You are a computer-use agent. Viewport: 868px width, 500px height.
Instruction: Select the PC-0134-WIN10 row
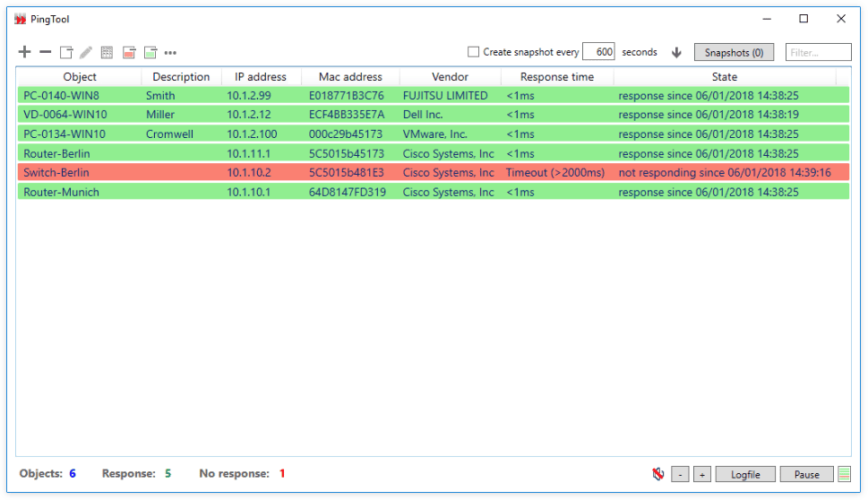[x=434, y=134]
